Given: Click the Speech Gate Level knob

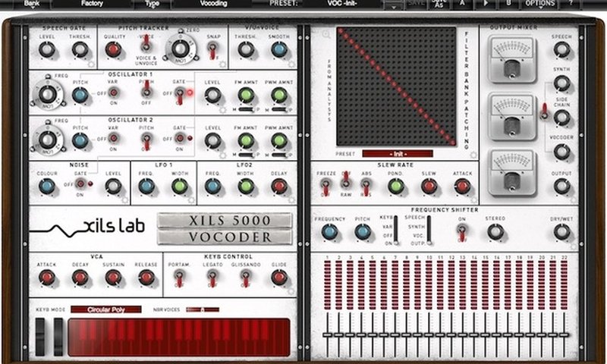Looking at the screenshot, I should (x=47, y=50).
